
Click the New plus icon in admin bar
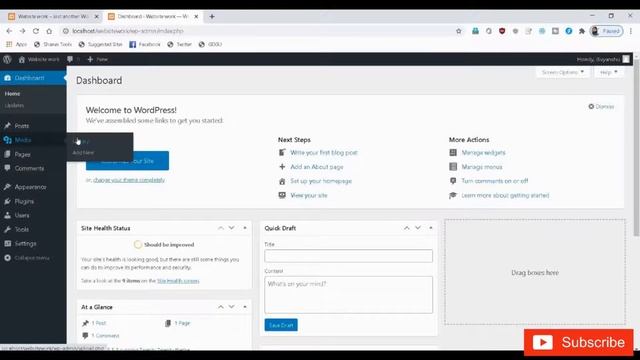90,59
